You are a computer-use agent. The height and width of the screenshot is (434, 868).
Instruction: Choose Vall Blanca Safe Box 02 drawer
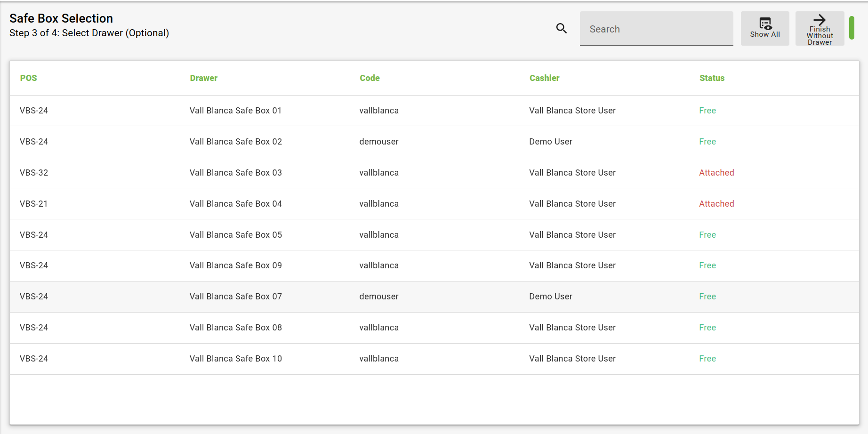[x=235, y=142]
